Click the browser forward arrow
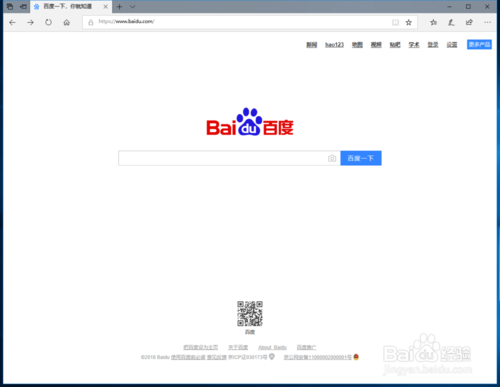This screenshot has height=387, width=500. 30,22
